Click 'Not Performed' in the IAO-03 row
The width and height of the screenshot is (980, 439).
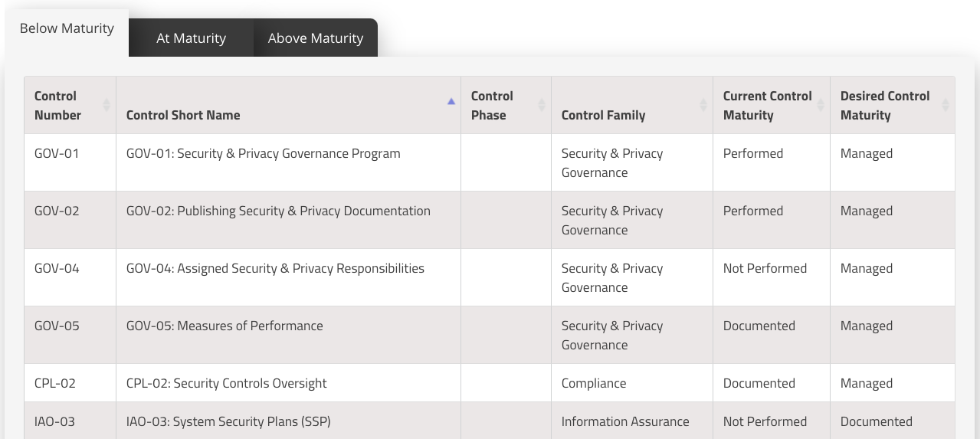(765, 421)
